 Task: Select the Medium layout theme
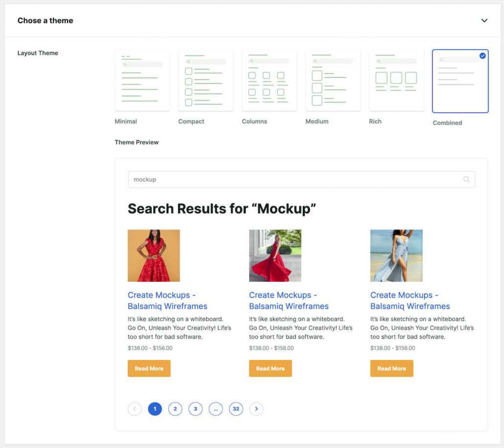333,80
